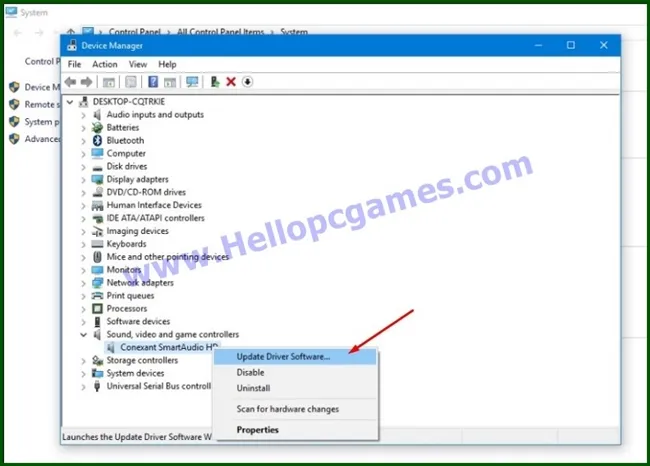Open the View menu
Image resolution: width=650 pixels, height=466 pixels.
coord(137,64)
